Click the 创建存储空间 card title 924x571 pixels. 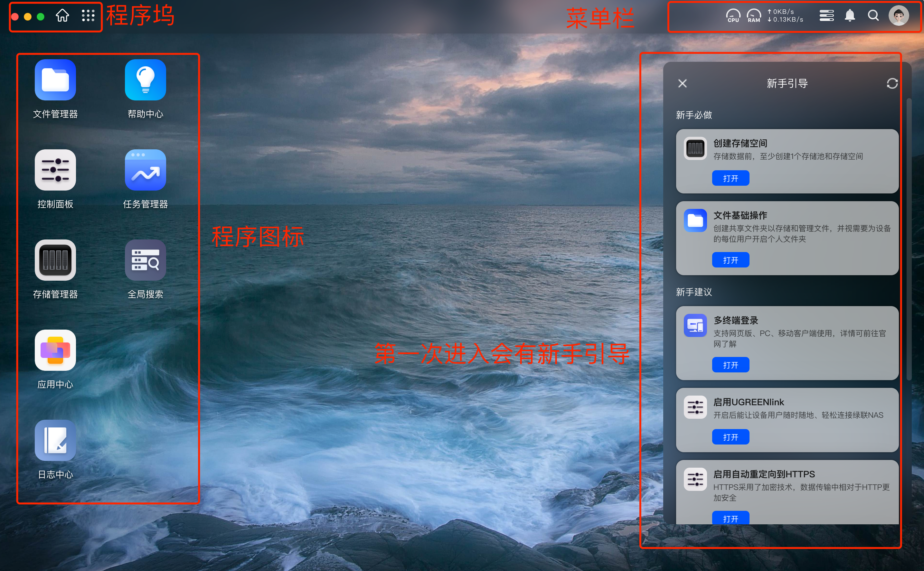point(740,144)
